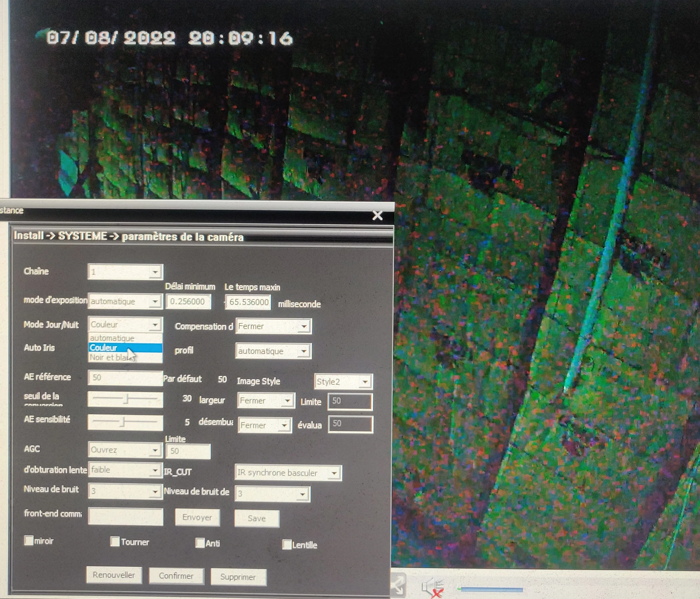Image resolution: width=700 pixels, height=599 pixels.
Task: Enable the Lentille checkbox
Action: [287, 544]
